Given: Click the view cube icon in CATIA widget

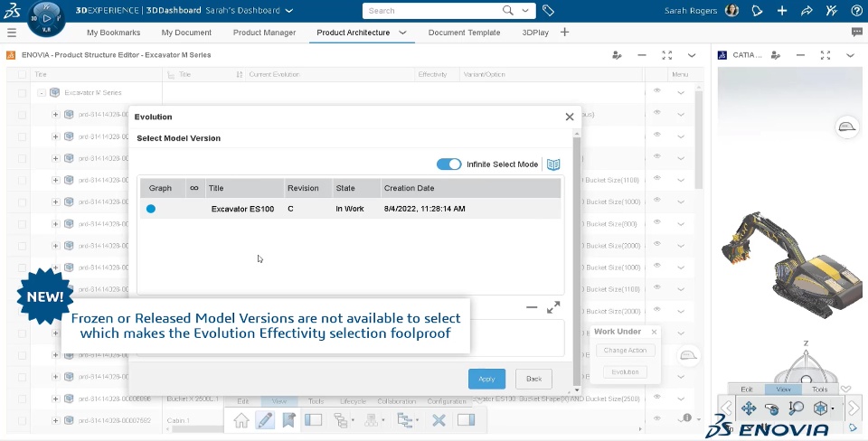Looking at the screenshot, I should (820, 408).
